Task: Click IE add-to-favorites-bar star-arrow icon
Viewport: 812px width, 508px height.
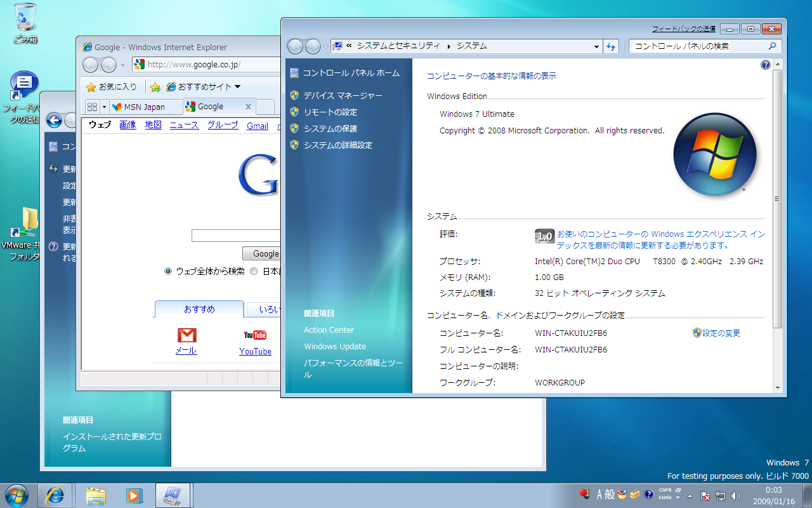Action: click(x=155, y=87)
